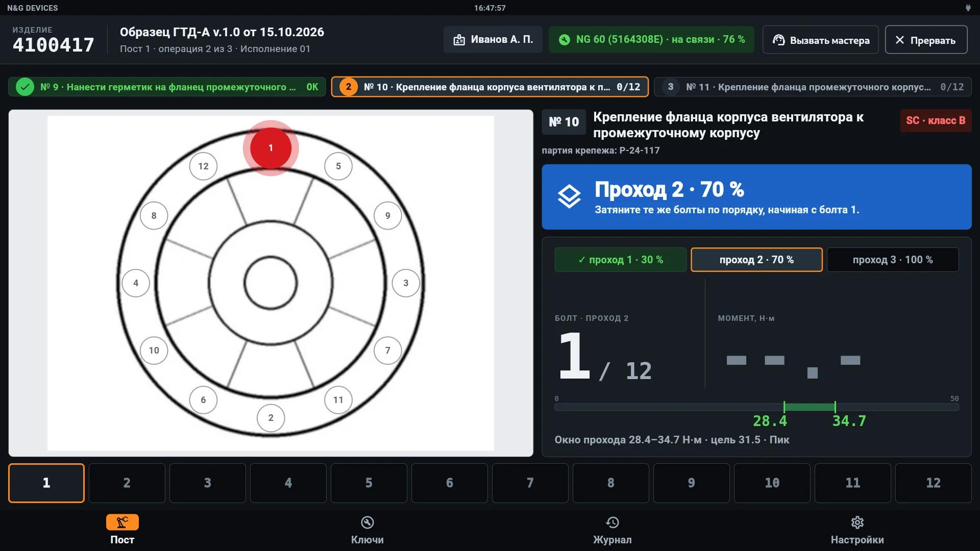
Task: Open the Пост tab icon
Action: [122, 522]
